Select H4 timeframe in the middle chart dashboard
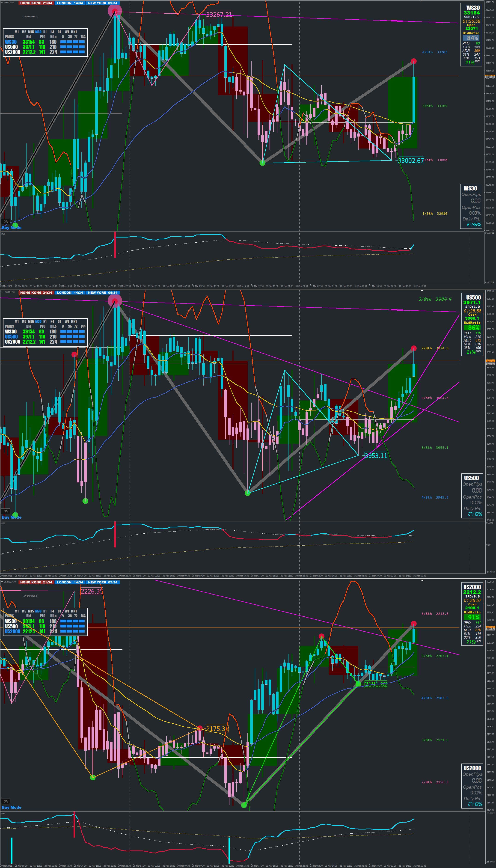 [52, 322]
